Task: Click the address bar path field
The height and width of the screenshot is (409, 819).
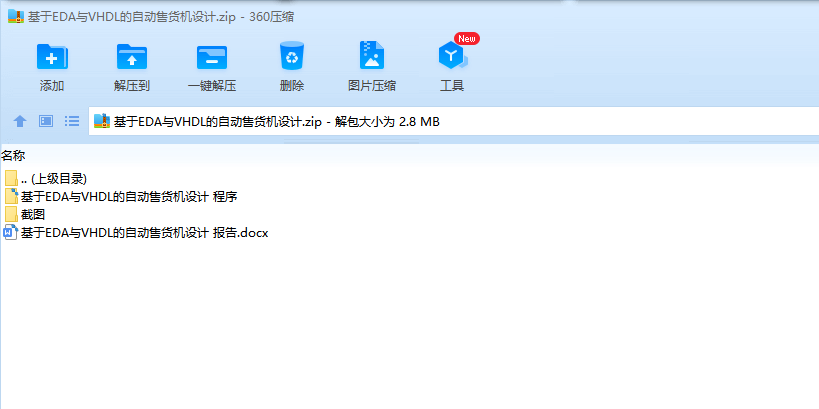Action: (x=453, y=121)
